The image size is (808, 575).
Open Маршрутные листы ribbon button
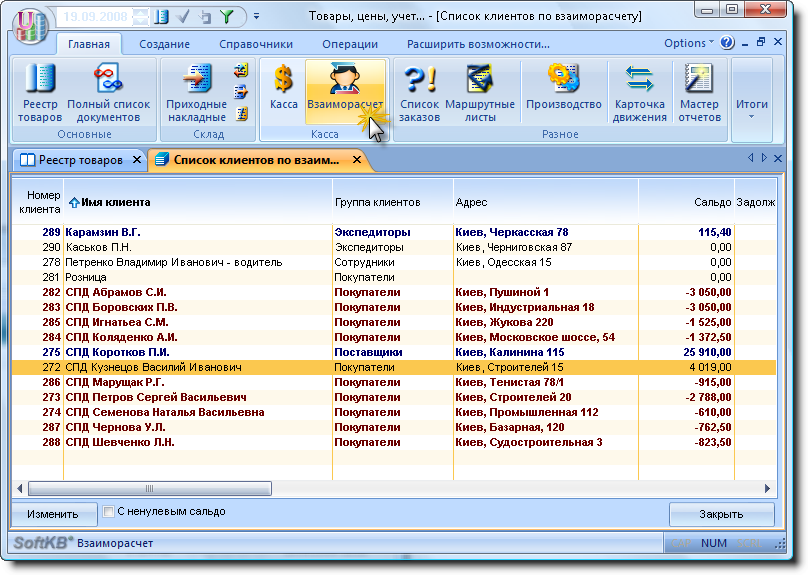(x=480, y=93)
